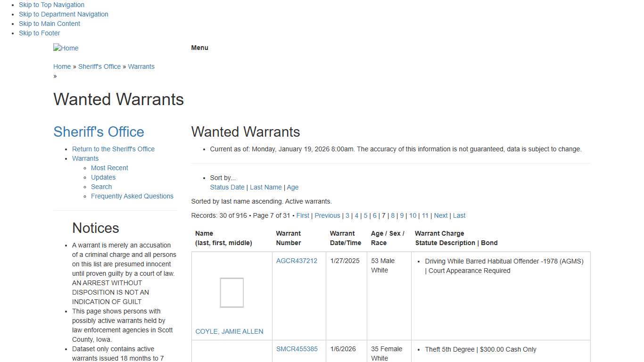Open the Sheriff's Office section heading
The height and width of the screenshot is (362, 644).
(x=99, y=132)
